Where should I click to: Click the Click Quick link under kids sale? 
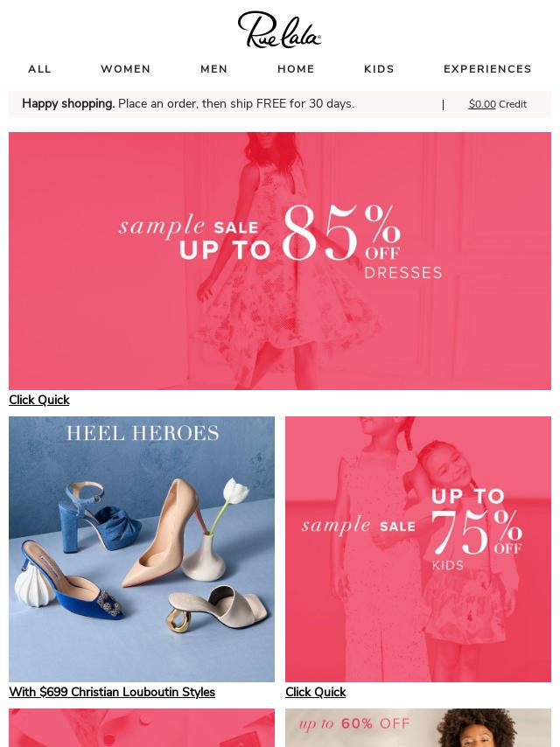tap(316, 692)
